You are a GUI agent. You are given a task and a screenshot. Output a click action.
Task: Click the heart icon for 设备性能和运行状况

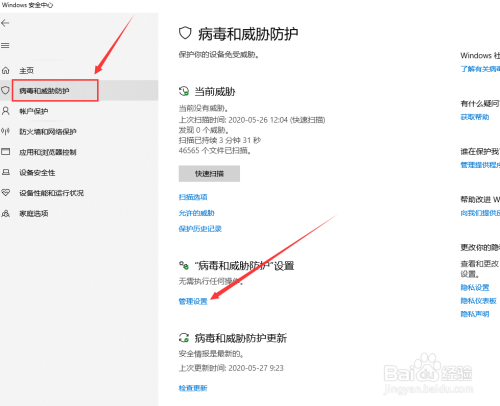pyautogui.click(x=5, y=193)
